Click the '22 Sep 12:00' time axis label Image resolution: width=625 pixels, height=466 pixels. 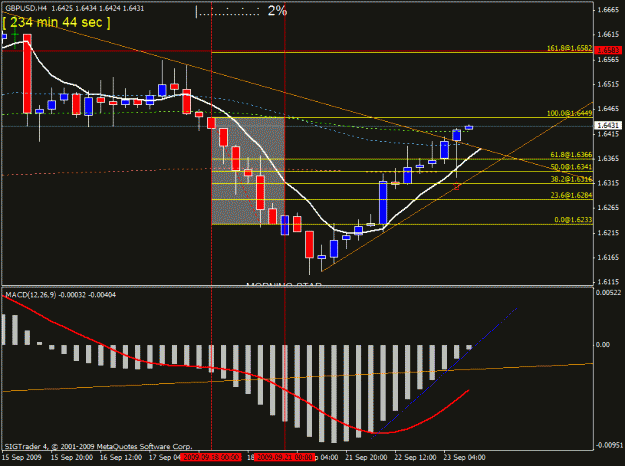tap(415, 458)
